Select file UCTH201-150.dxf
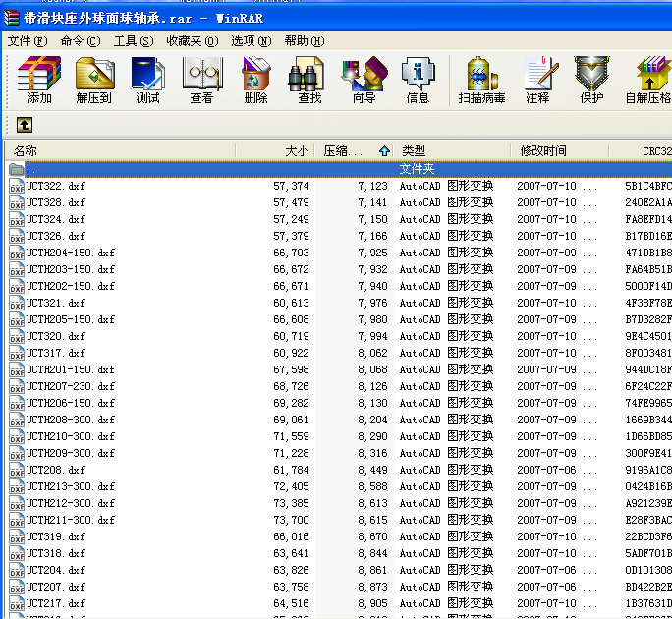Image resolution: width=672 pixels, height=619 pixels. point(71,370)
